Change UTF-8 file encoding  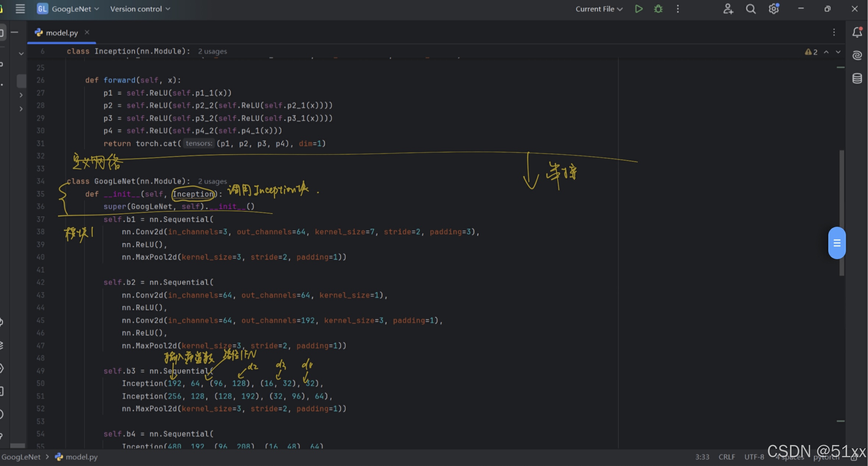coord(754,457)
